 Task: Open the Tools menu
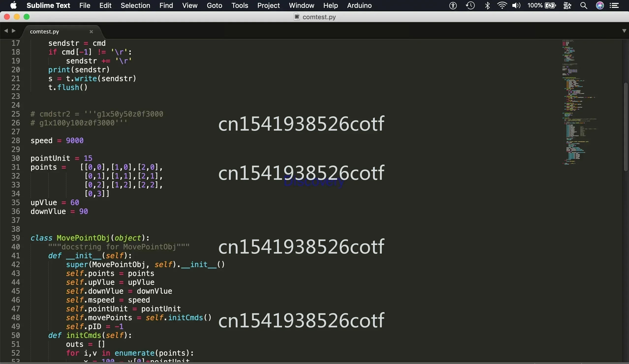coord(240,5)
